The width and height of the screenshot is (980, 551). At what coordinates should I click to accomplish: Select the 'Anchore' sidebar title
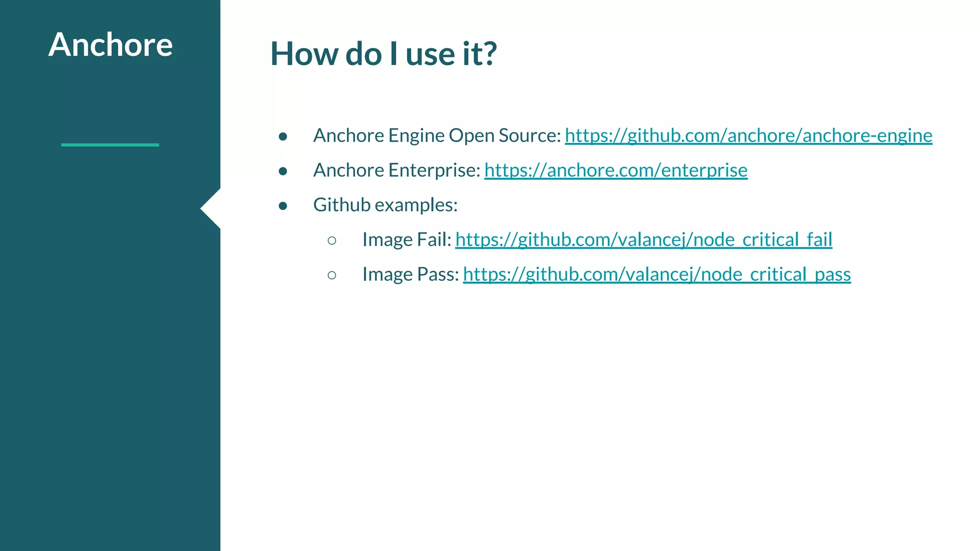coord(111,44)
